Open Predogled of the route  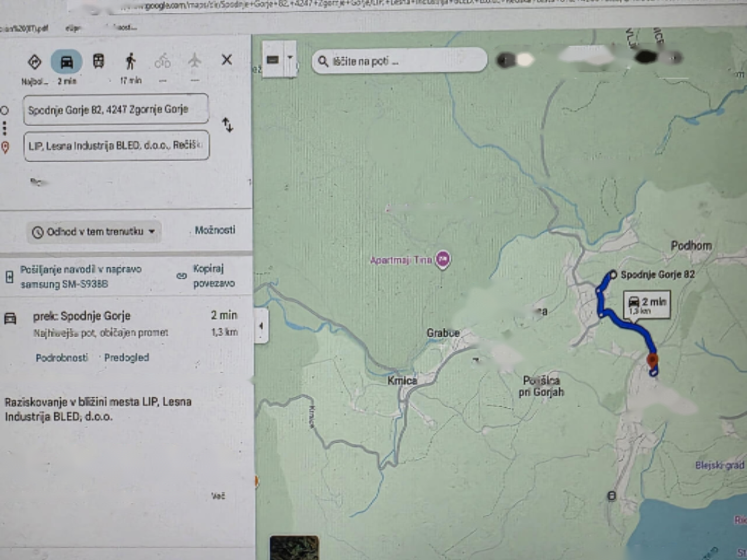click(x=127, y=358)
